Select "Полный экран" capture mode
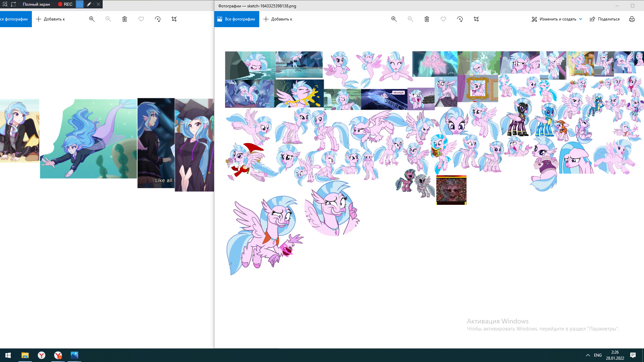Image resolution: width=644 pixels, height=362 pixels. 36,4
